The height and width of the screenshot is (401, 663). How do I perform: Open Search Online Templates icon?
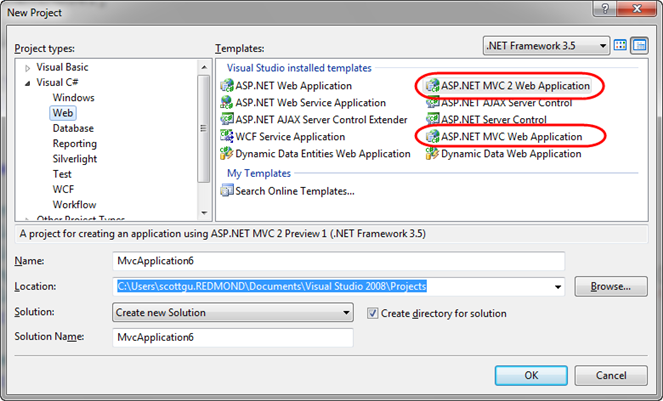(x=227, y=191)
